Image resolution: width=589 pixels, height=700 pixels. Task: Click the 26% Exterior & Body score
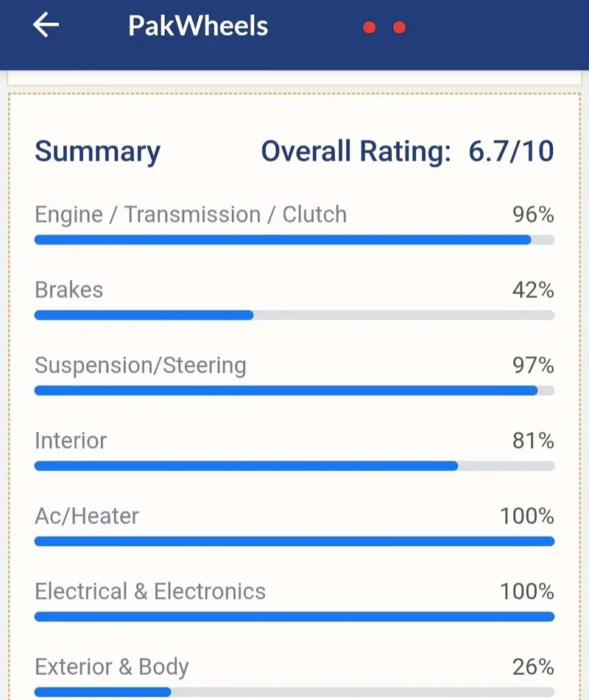point(533,667)
